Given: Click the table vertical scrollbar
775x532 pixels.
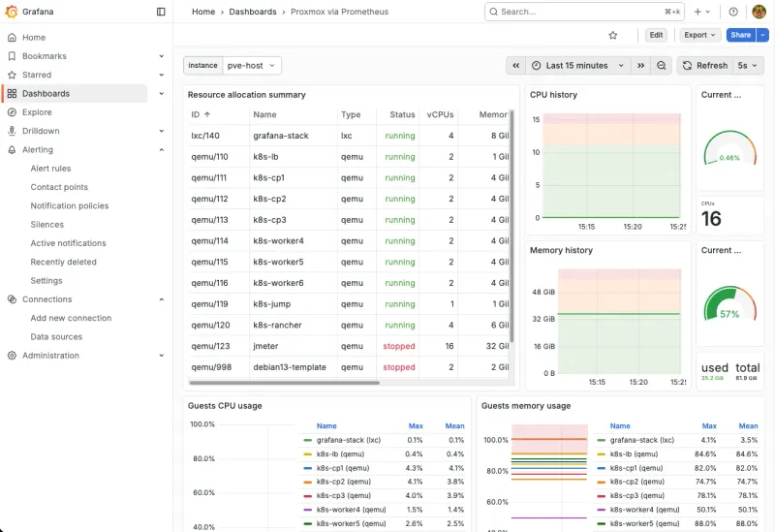Looking at the screenshot, I should pos(511,226).
